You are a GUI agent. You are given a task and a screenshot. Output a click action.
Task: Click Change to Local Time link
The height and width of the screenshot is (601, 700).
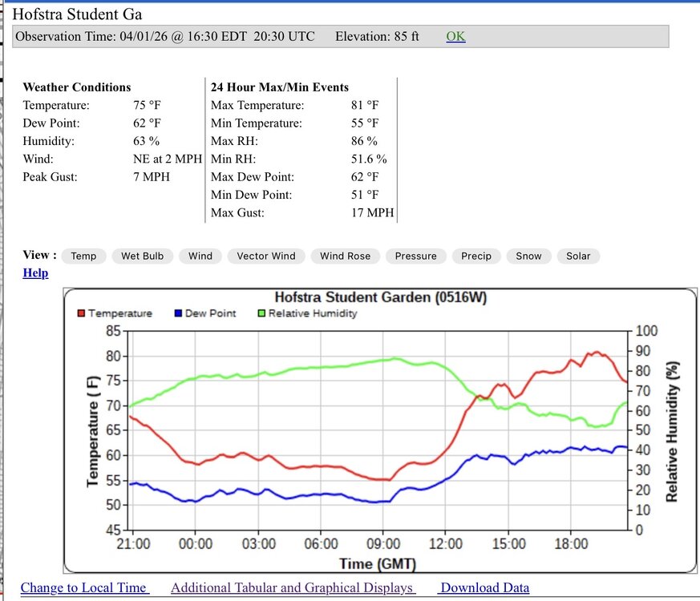coord(84,587)
